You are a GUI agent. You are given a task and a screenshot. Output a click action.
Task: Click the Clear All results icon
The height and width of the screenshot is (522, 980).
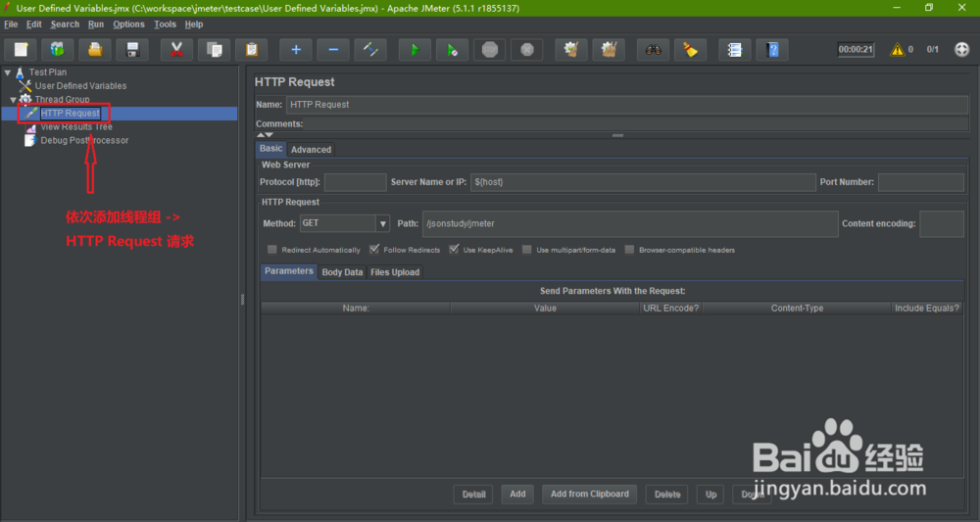(x=609, y=50)
